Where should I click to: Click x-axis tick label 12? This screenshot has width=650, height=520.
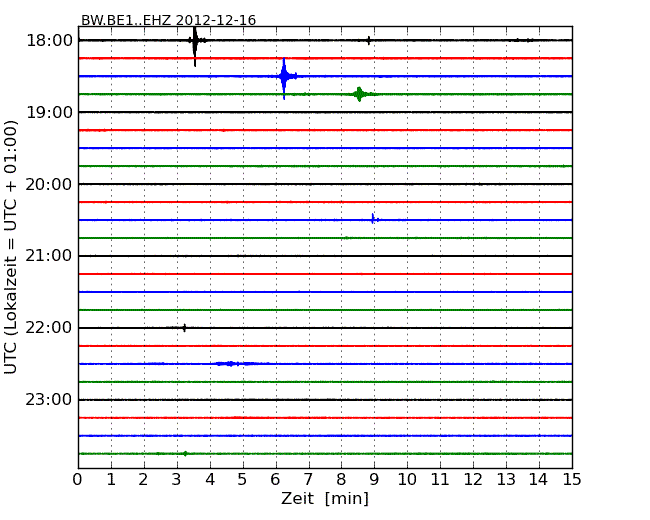pyautogui.click(x=473, y=479)
